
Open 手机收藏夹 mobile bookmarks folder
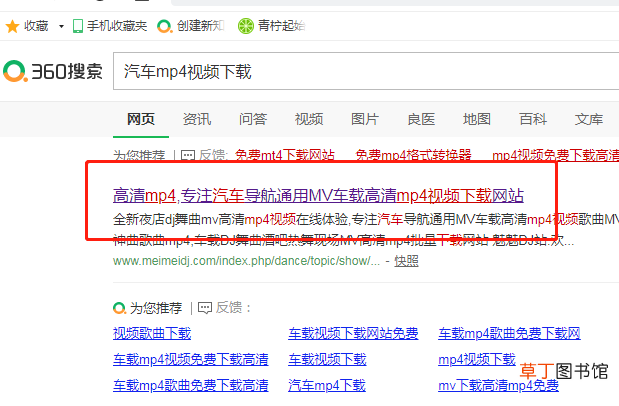tap(110, 26)
